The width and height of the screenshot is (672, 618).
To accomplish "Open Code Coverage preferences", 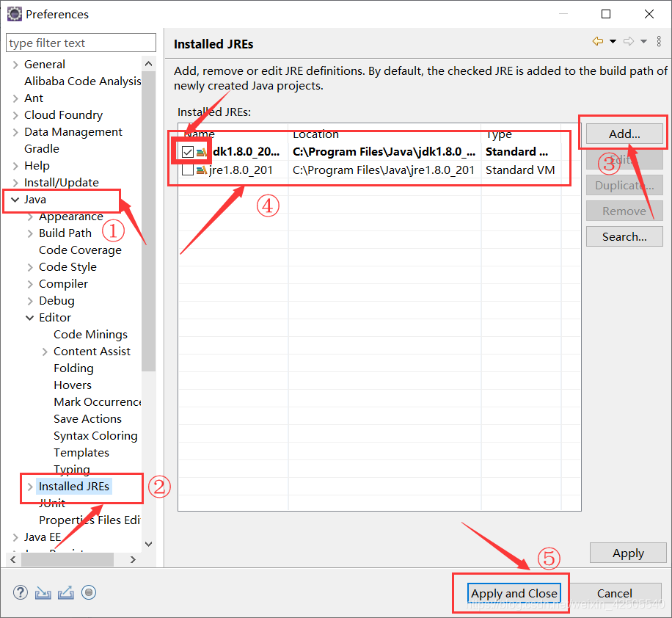I will click(x=80, y=250).
